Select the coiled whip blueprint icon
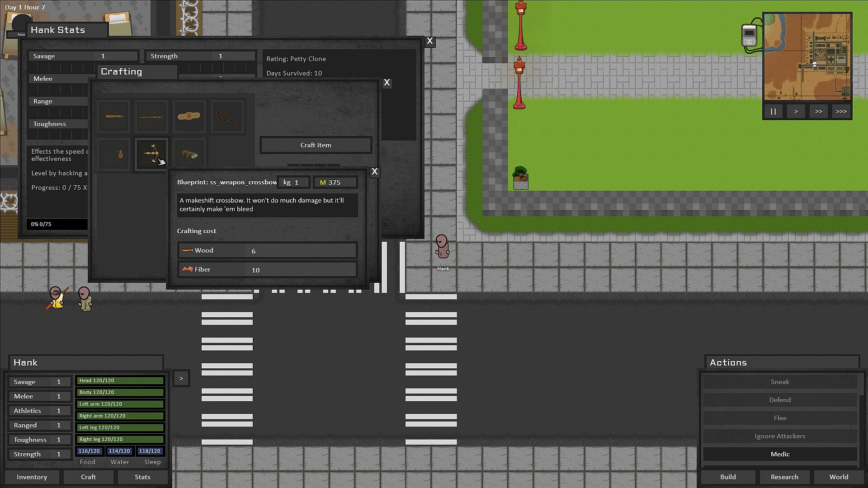This screenshot has width=868, height=488. point(226,117)
